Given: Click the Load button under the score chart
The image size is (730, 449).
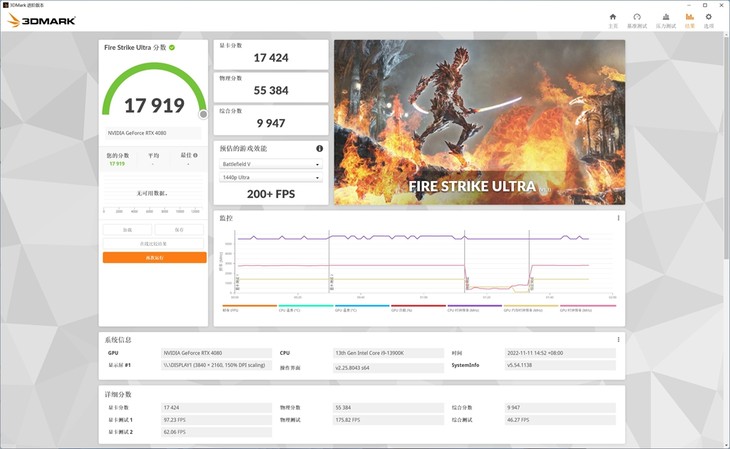Looking at the screenshot, I should (x=127, y=230).
